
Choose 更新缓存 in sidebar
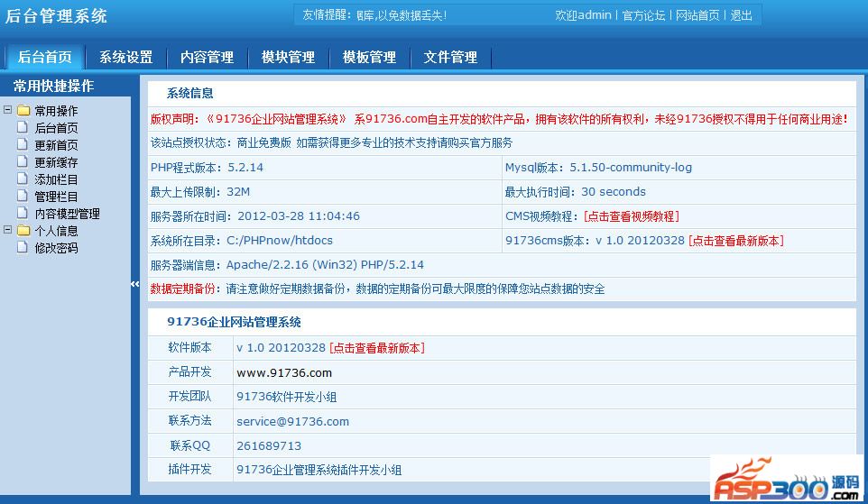[x=56, y=162]
